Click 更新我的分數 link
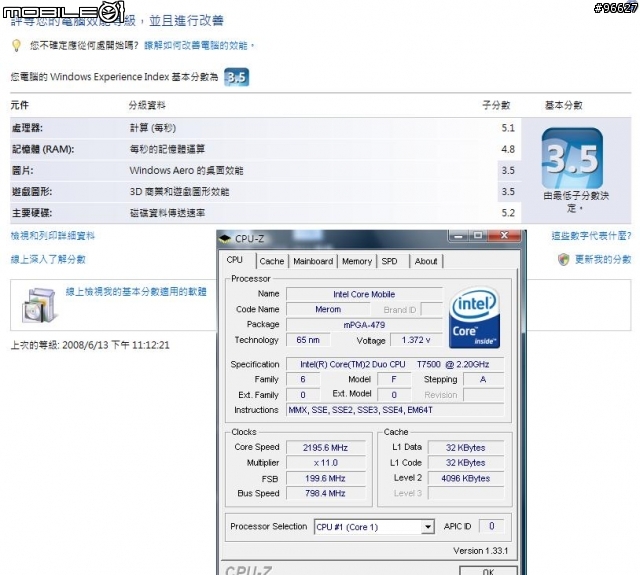 [603, 259]
